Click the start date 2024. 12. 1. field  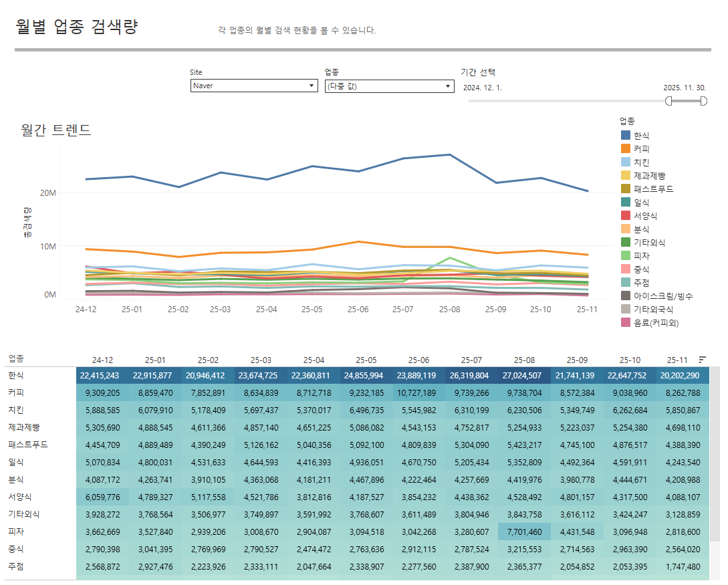(x=483, y=88)
